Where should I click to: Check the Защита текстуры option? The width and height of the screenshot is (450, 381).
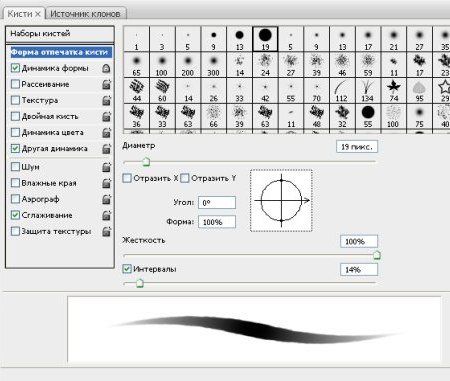15,231
